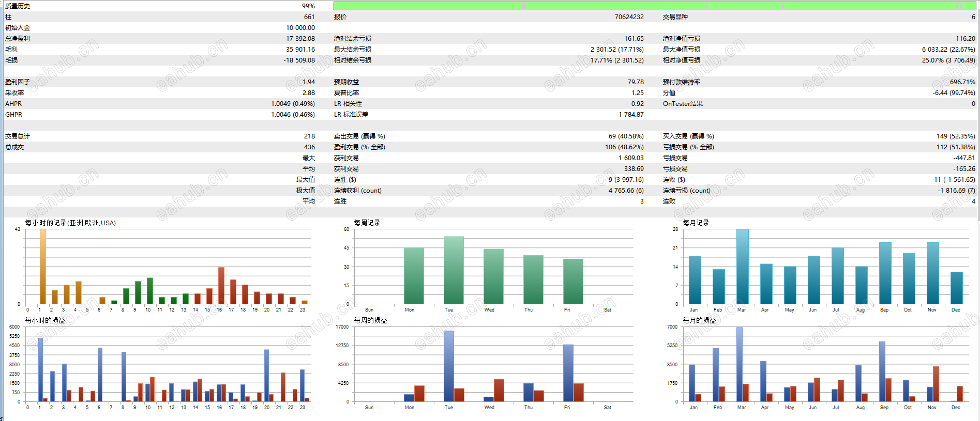Image resolution: width=980 pixels, height=421 pixels.
Task: Click the Mon bar in 每周记录 chart
Action: pyautogui.click(x=414, y=276)
